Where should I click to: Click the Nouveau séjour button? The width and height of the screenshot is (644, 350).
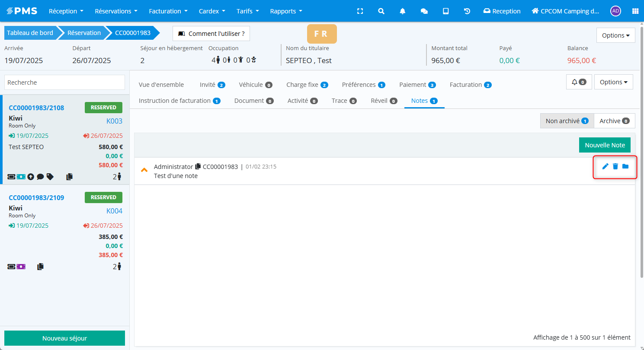pos(64,338)
